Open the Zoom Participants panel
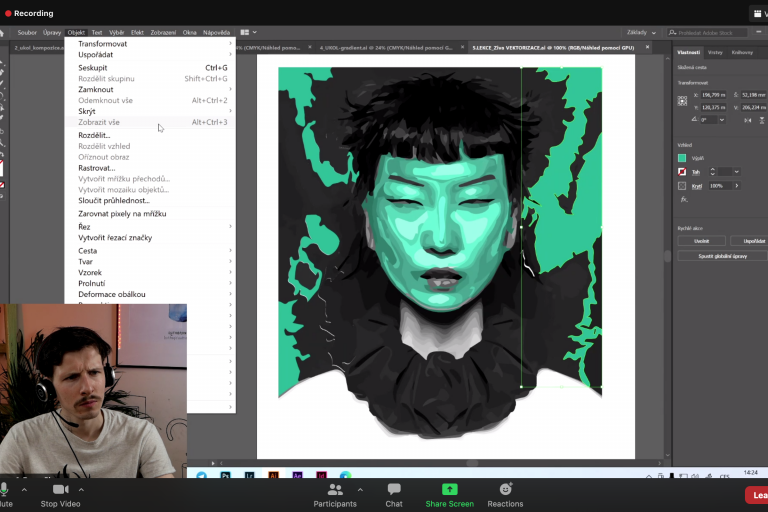Screen dimensions: 768x512 pyautogui.click(x=335, y=489)
